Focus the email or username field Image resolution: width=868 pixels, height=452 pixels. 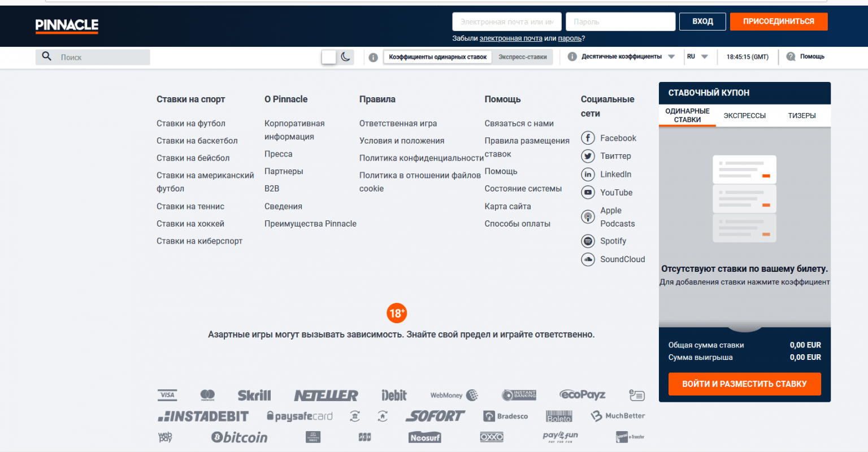pyautogui.click(x=507, y=21)
